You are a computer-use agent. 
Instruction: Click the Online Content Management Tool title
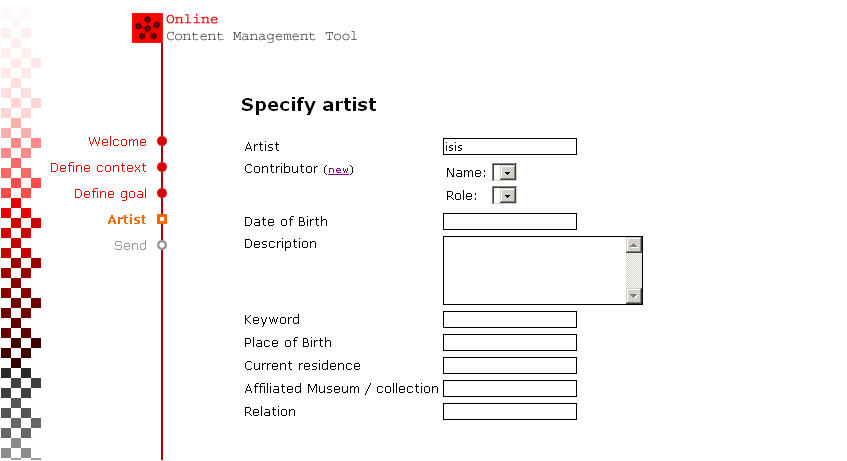coord(261,28)
